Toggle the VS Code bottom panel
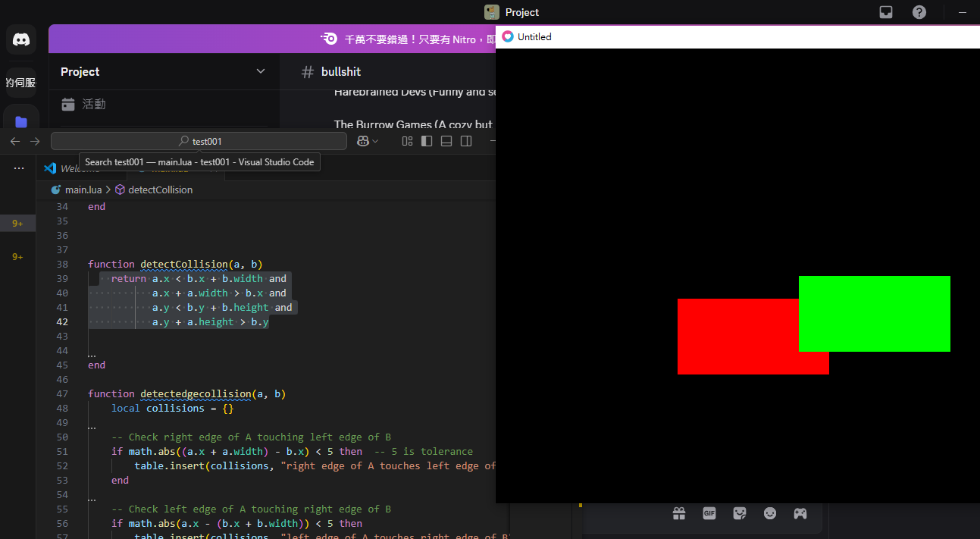 point(446,141)
